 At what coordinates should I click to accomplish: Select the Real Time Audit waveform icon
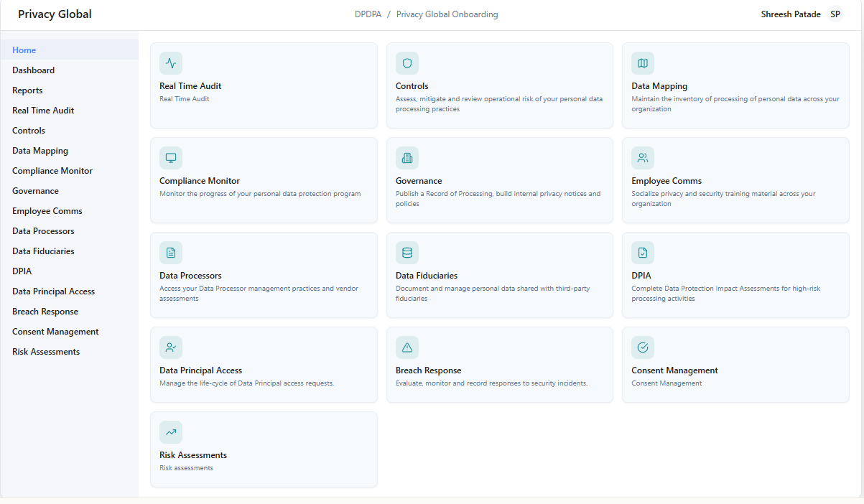click(171, 62)
